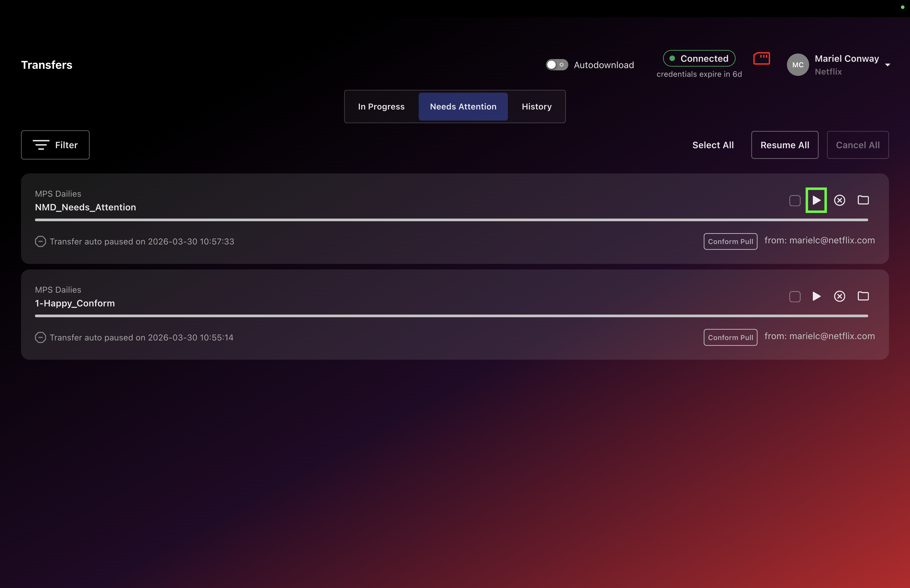The height and width of the screenshot is (588, 910).
Task: Switch to the History tab
Action: tap(536, 107)
